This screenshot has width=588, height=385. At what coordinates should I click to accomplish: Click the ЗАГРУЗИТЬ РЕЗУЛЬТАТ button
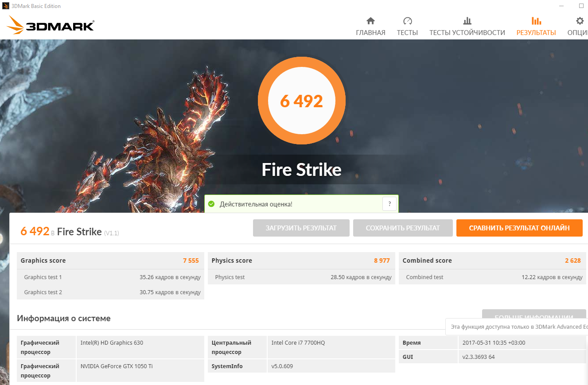(301, 228)
